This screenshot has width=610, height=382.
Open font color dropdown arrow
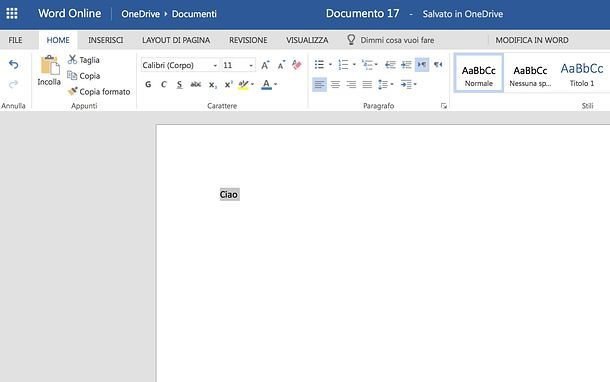click(x=275, y=84)
